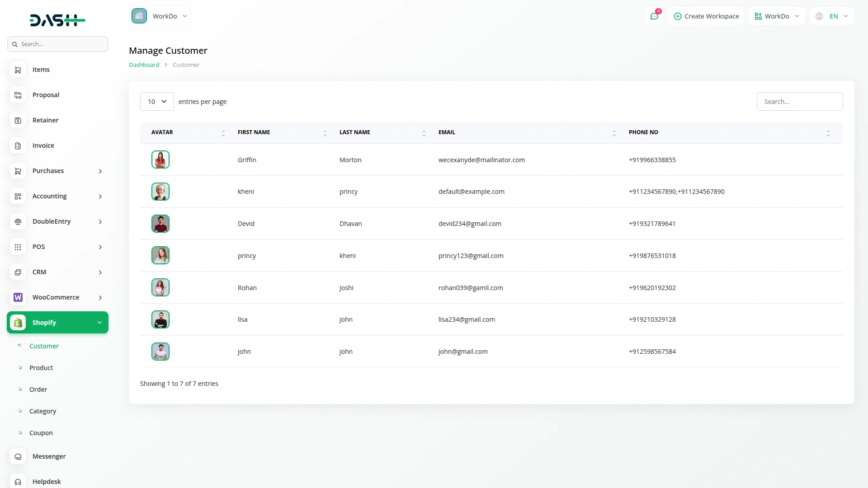868x488 pixels.
Task: Select the Invoice icon in sidebar
Action: [x=18, y=145]
